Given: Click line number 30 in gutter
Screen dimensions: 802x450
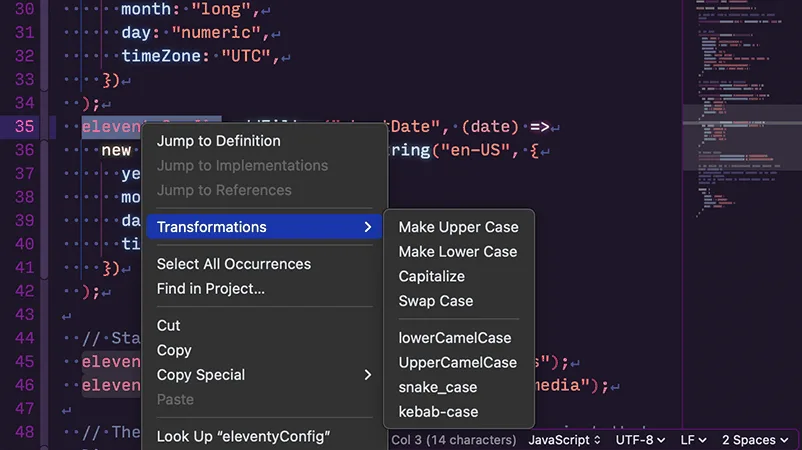Looking at the screenshot, I should click(x=24, y=9).
